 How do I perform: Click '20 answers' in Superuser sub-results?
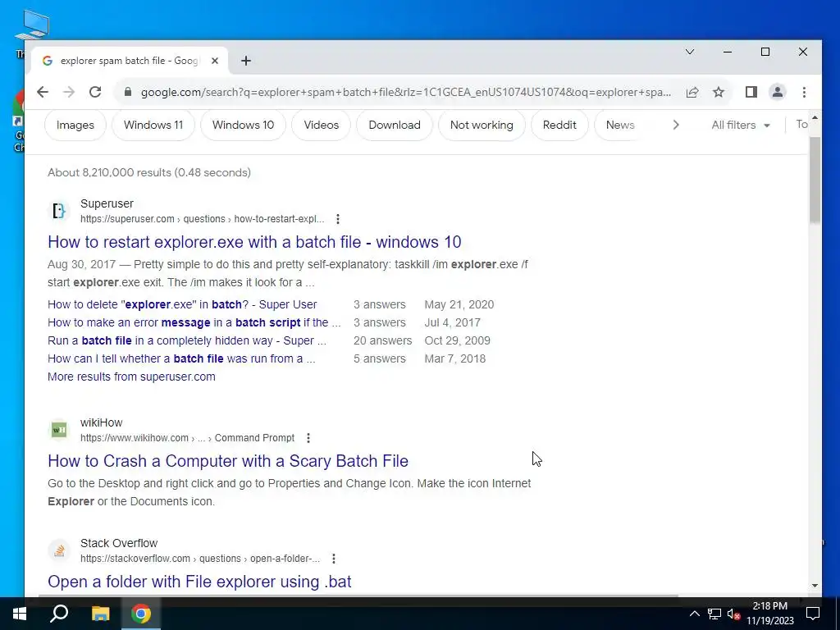click(382, 340)
